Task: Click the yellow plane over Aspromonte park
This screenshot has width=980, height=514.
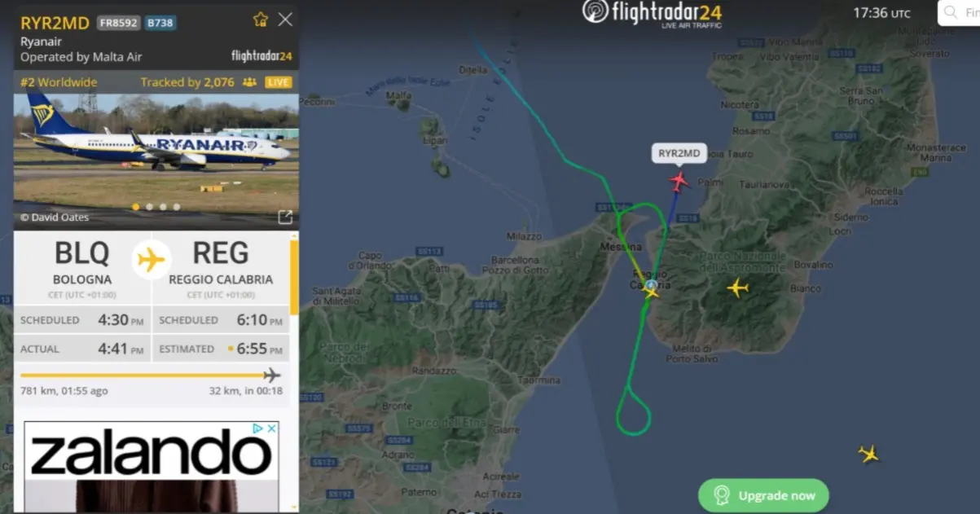Action: click(x=737, y=288)
